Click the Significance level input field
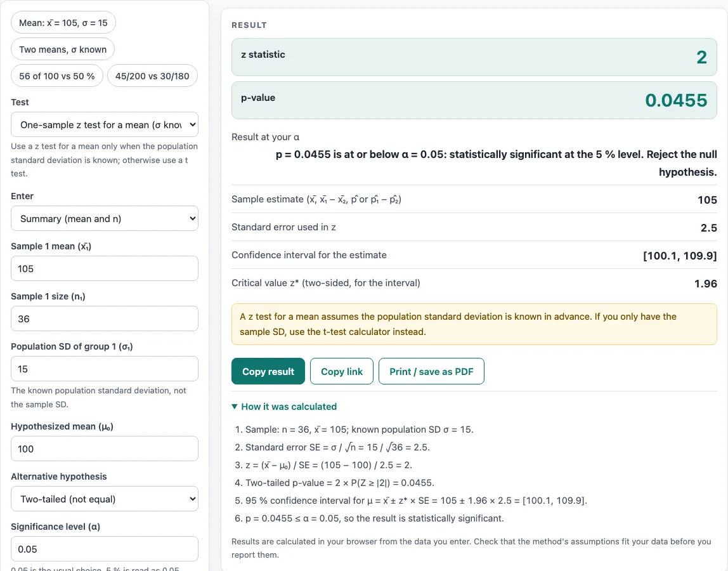The width and height of the screenshot is (728, 571). tap(105, 549)
